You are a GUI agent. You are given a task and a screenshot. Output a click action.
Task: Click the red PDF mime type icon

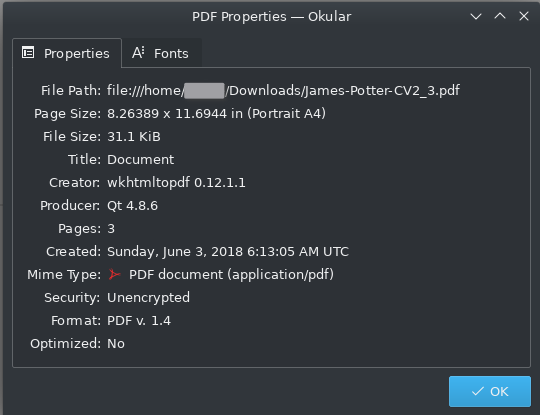coord(114,274)
